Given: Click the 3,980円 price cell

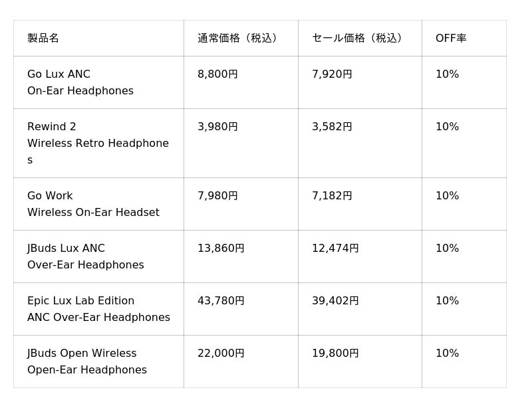Looking at the screenshot, I should click(241, 143).
